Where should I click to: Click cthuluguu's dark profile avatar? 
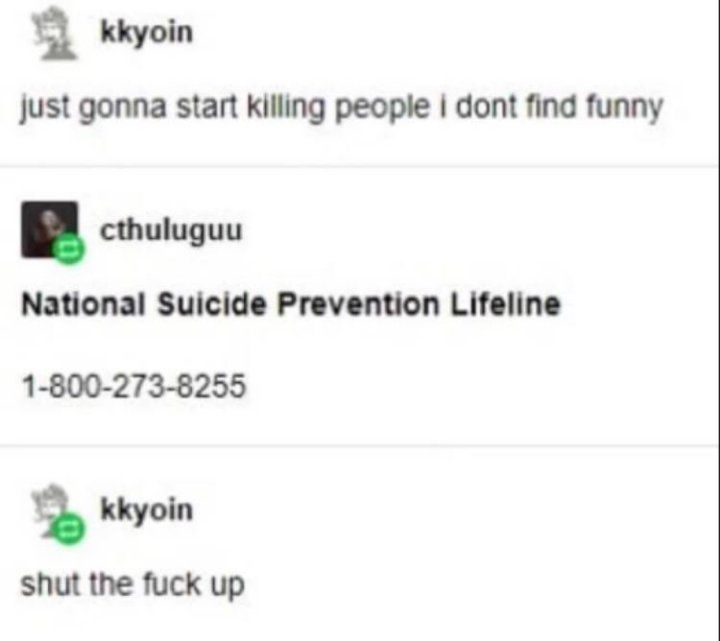point(50,230)
